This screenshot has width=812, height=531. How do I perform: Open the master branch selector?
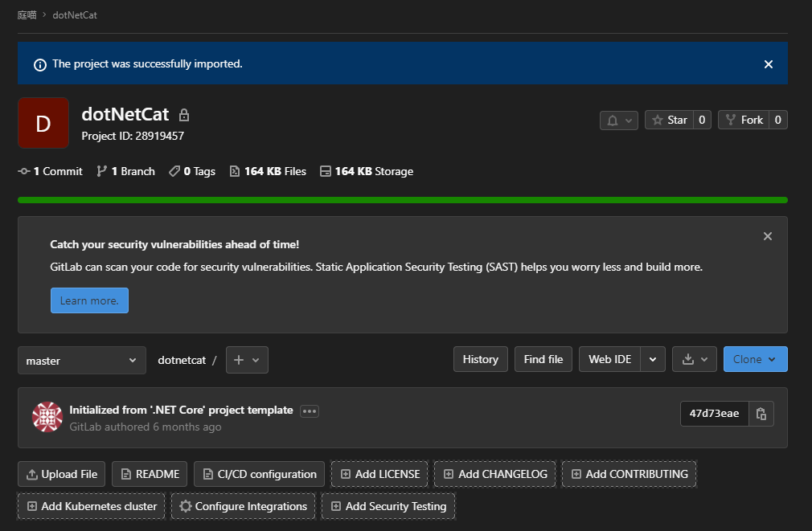point(82,361)
